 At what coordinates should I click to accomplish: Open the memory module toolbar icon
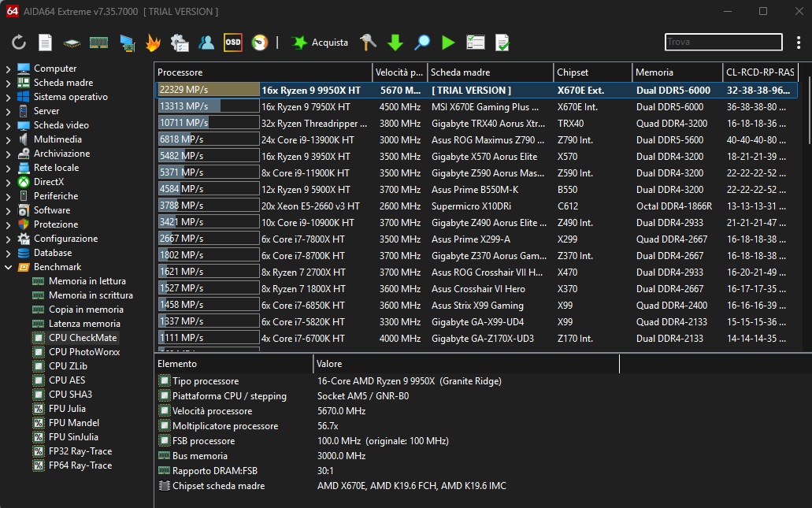[x=98, y=43]
